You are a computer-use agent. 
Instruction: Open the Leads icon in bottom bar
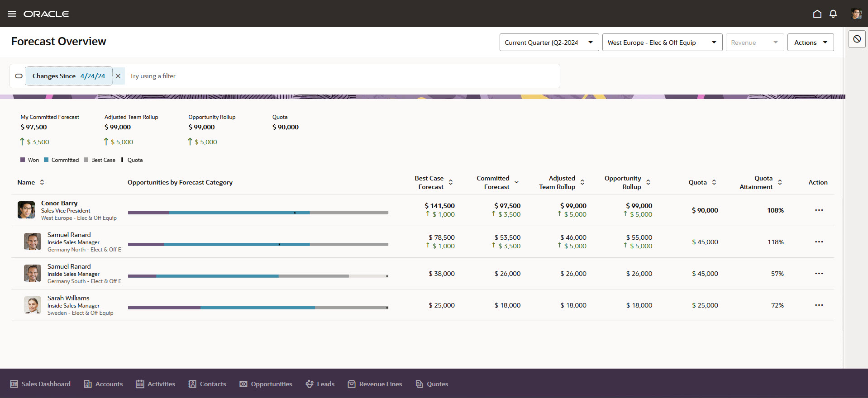point(310,384)
